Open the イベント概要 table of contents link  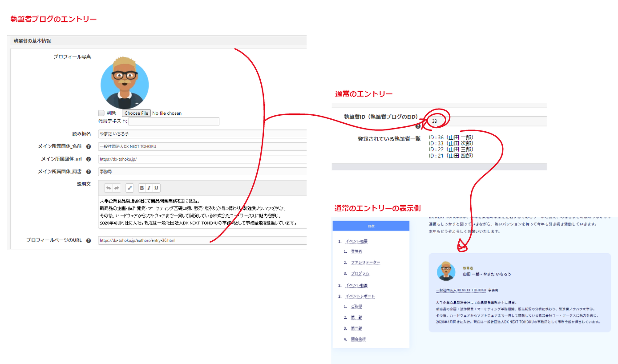[x=356, y=242]
